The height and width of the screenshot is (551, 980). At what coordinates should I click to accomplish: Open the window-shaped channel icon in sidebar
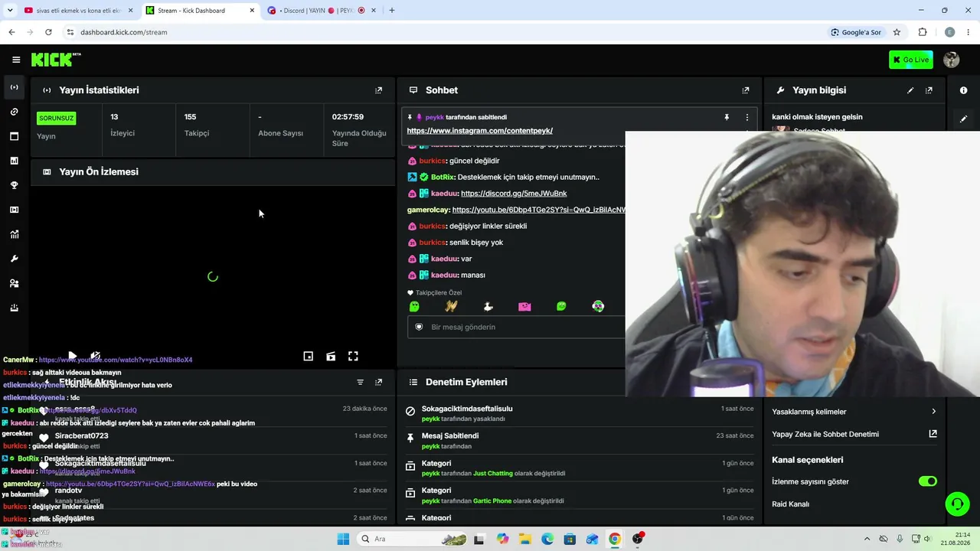14,136
